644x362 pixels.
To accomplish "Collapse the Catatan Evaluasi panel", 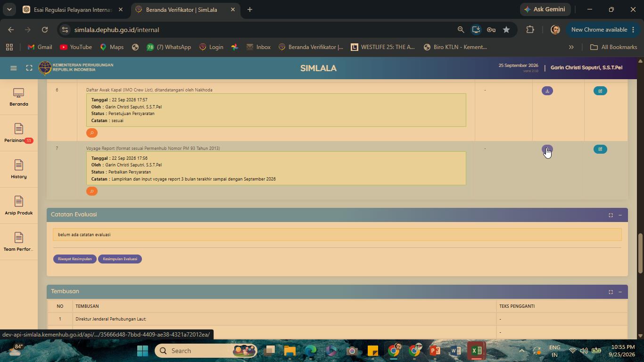I will click(x=620, y=215).
